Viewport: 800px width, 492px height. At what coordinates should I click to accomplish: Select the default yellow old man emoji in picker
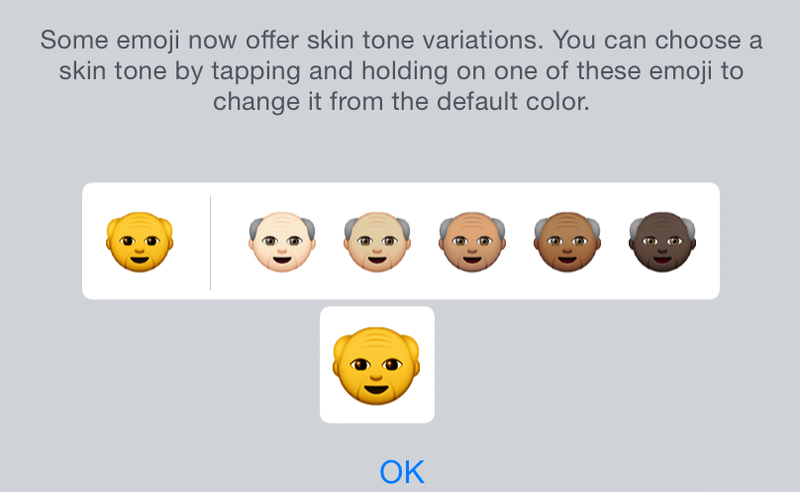(x=139, y=241)
